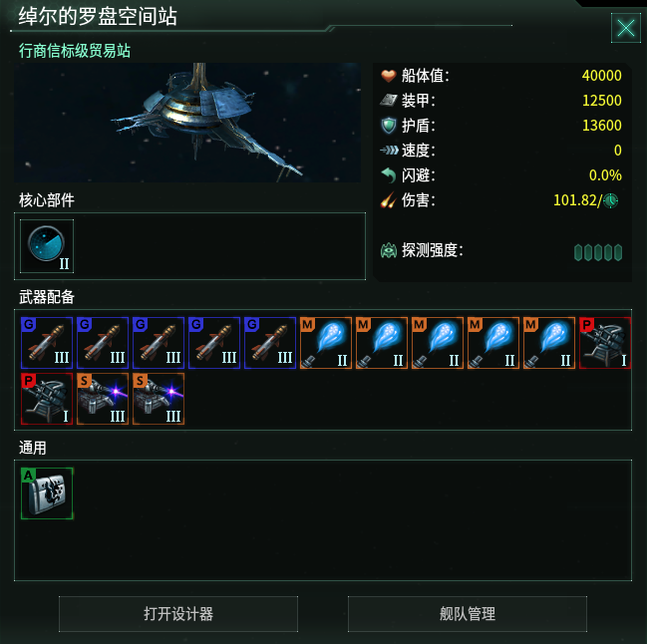Select the last G-slot missile III weapon
Viewport: 647px width, 644px height.
tap(270, 343)
